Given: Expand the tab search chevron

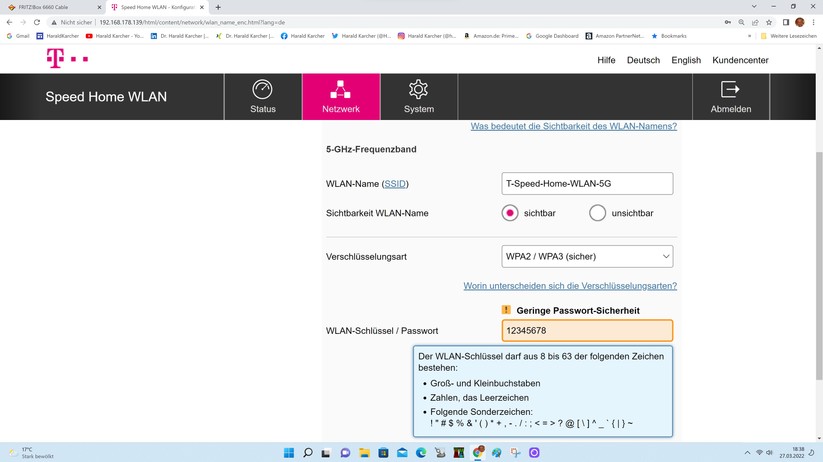Looking at the screenshot, I should 754,7.
